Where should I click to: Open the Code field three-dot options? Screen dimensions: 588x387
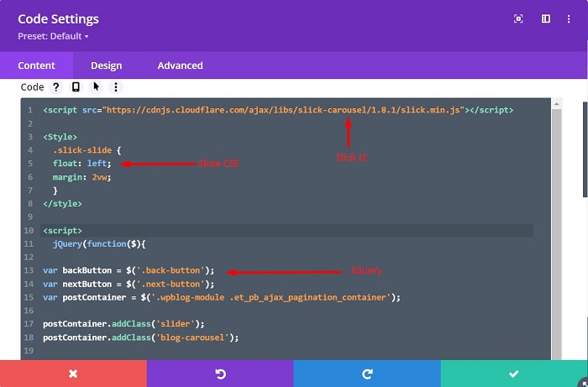(x=116, y=87)
